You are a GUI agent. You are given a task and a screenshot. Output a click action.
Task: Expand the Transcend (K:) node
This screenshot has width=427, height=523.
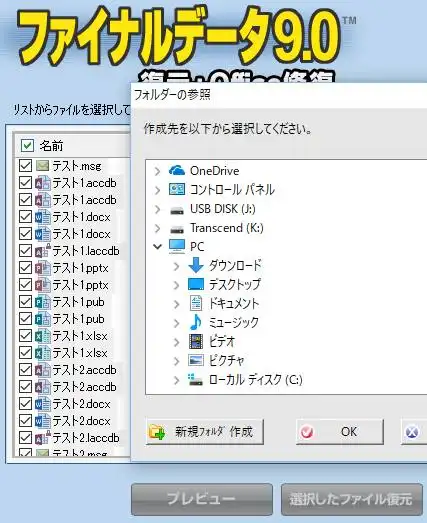point(157,228)
